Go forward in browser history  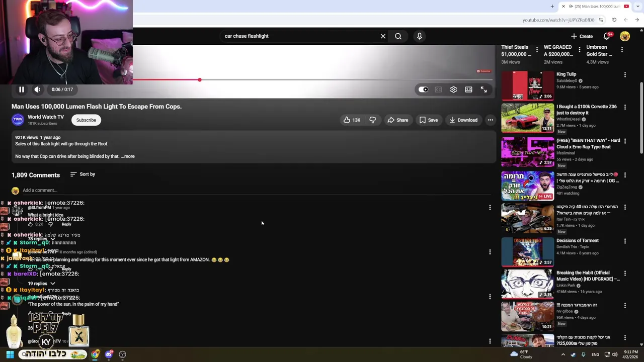pos(637,20)
